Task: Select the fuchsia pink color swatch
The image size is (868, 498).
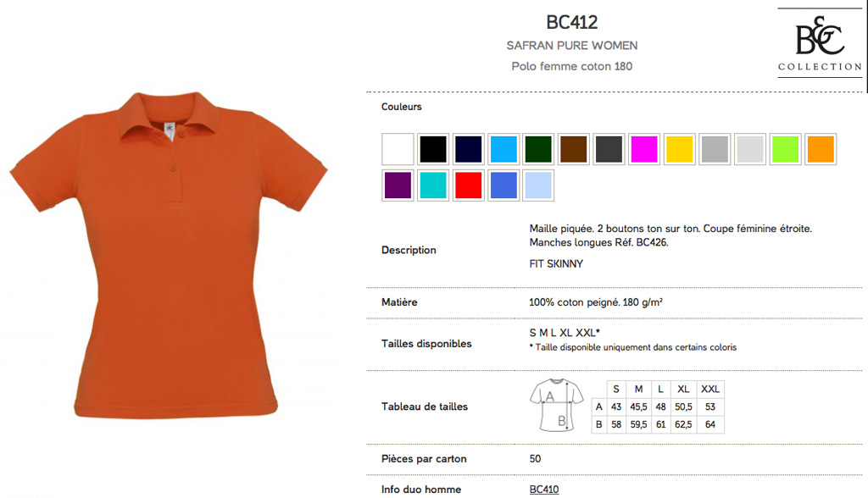Action: (644, 149)
